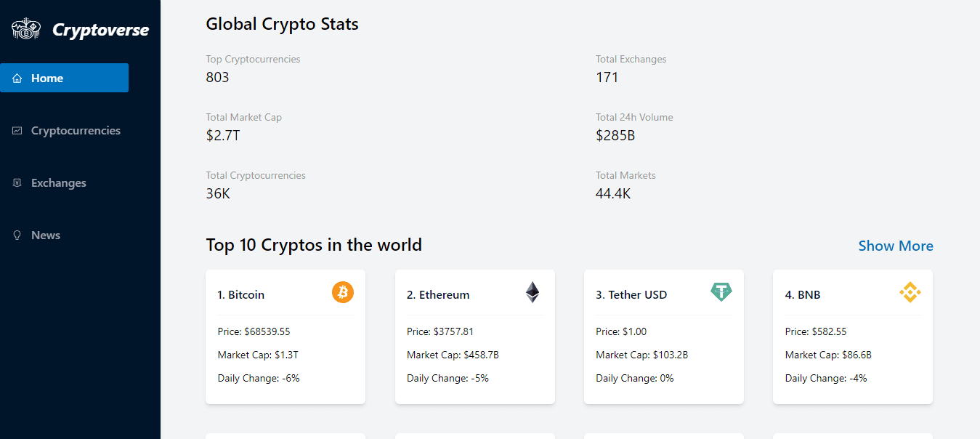Click the Home house icon in the sidebar
Screen dimensions: 980x439
(17, 78)
